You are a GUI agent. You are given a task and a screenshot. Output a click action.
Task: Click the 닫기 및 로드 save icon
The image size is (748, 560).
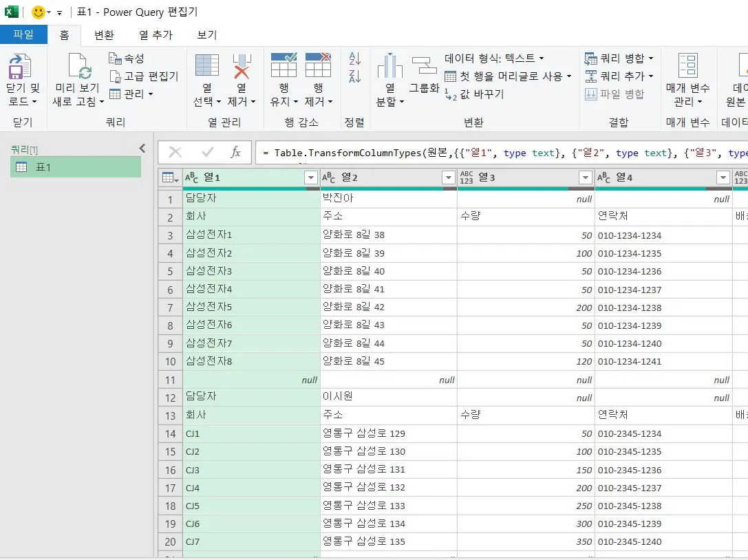click(x=20, y=66)
